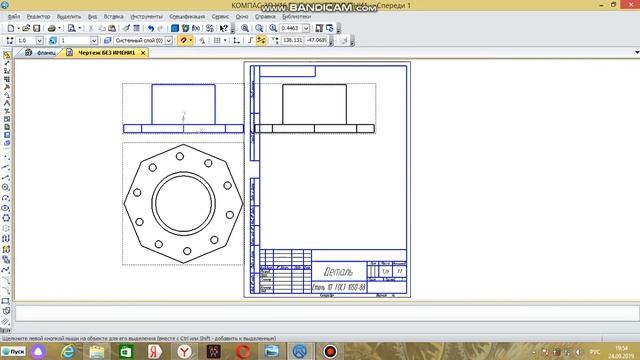The image size is (640, 360).
Task: Click the Деталь title block text
Action: click(x=338, y=271)
